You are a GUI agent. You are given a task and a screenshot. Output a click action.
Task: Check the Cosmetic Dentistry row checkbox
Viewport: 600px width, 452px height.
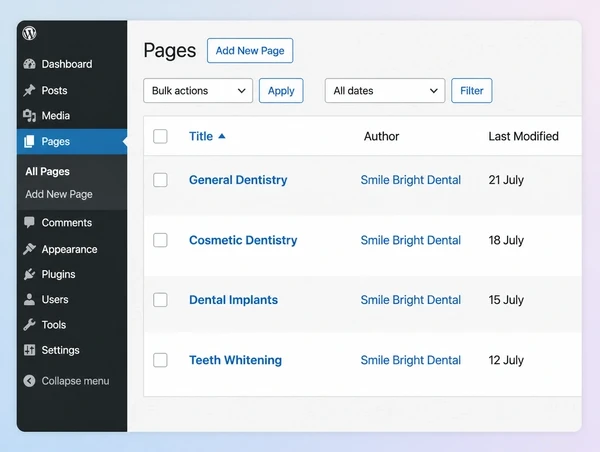(x=160, y=240)
